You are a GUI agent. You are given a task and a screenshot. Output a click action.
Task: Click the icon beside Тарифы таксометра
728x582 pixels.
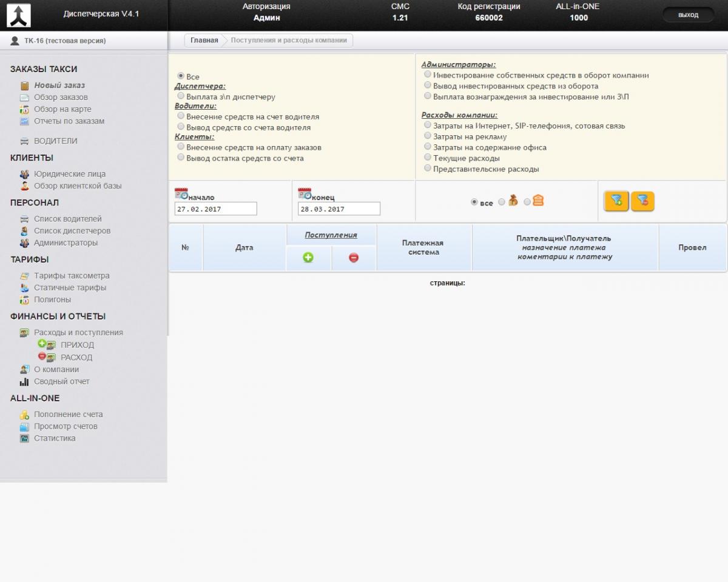click(x=24, y=276)
